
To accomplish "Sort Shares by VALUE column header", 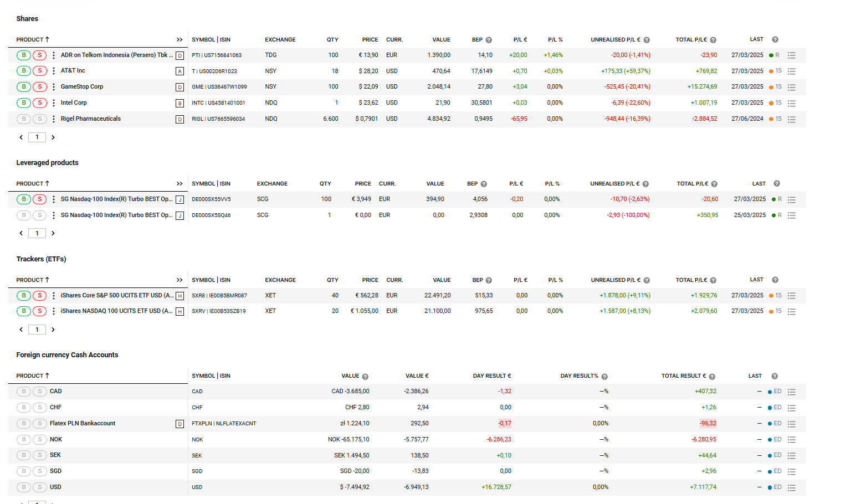I will pos(442,40).
